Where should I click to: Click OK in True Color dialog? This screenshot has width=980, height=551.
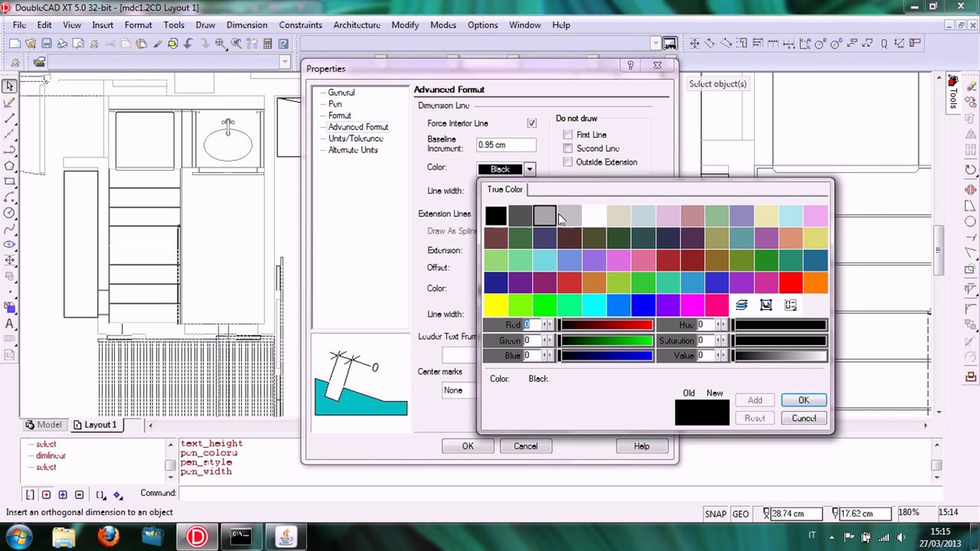(x=803, y=400)
